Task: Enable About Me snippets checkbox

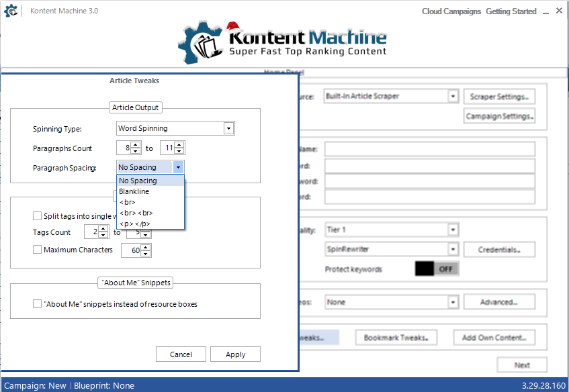Action: click(37, 304)
